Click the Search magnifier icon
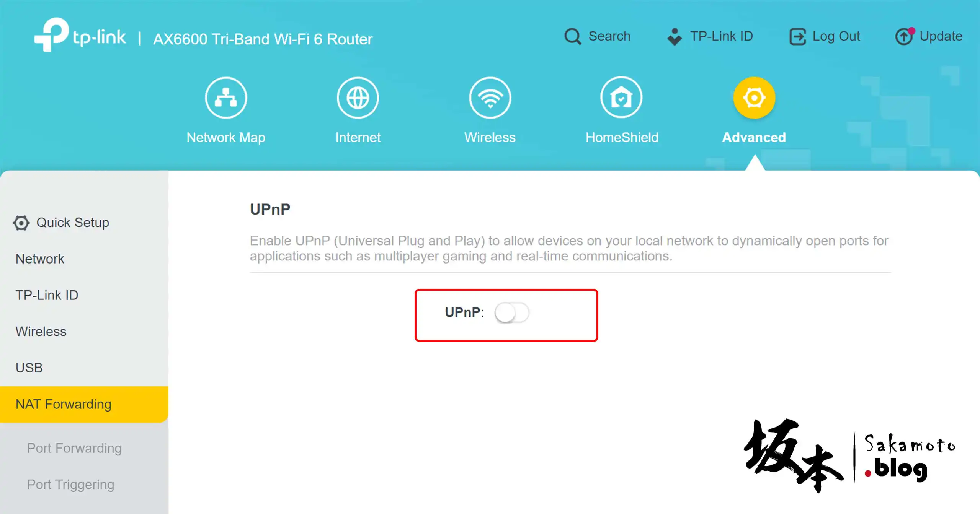 point(573,37)
